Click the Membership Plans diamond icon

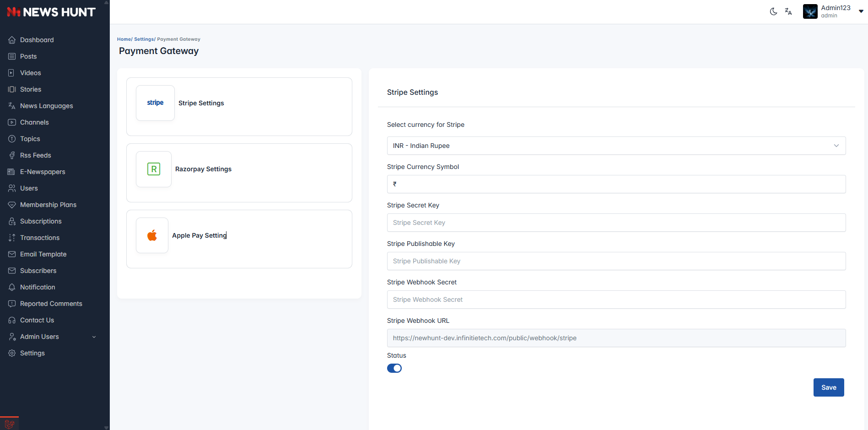pyautogui.click(x=12, y=205)
